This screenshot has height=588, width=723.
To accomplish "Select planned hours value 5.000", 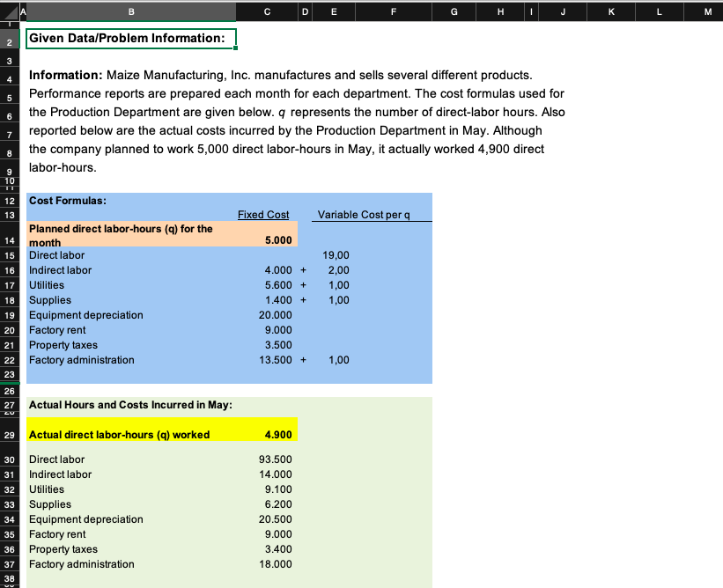I will [278, 240].
